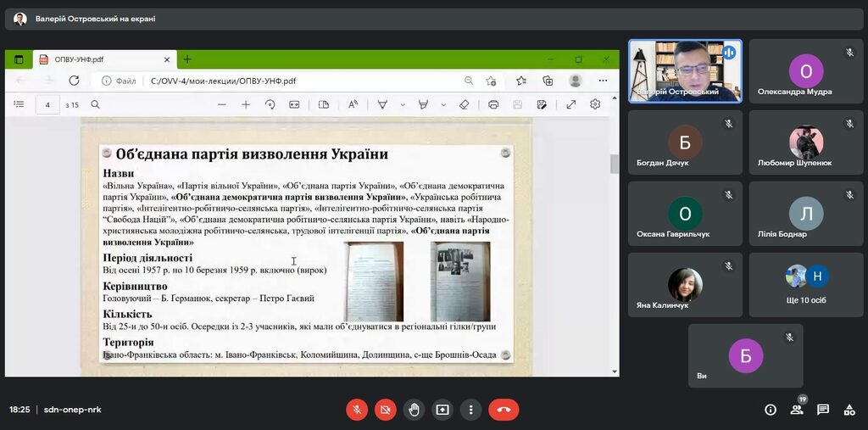Expand the PDF highlight tool dropdown arrow
868x430 pixels.
pos(443,104)
